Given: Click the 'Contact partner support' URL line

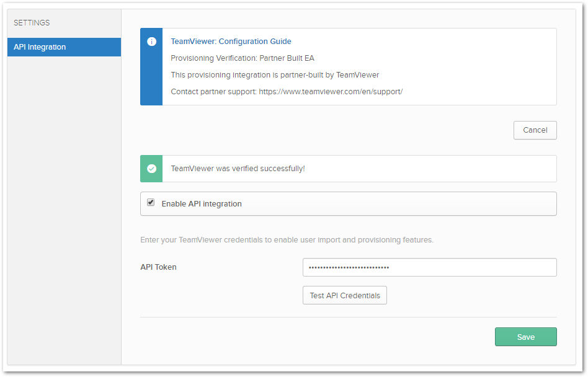Looking at the screenshot, I should pos(287,91).
